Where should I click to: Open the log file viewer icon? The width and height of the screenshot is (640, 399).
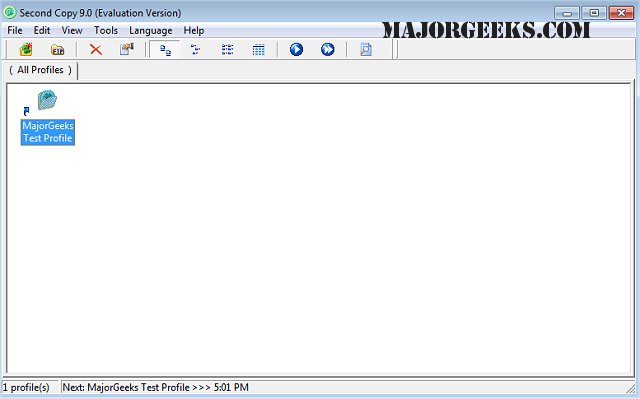coord(366,50)
